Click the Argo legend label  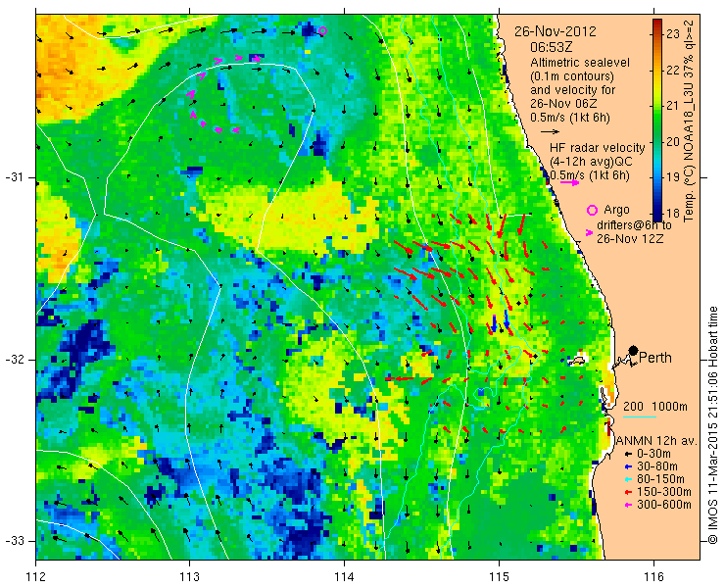click(616, 210)
